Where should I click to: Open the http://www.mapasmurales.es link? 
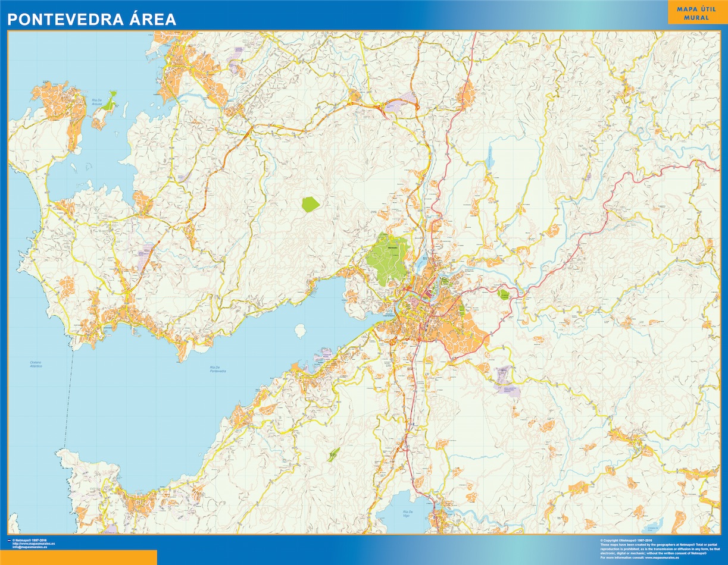click(x=34, y=544)
